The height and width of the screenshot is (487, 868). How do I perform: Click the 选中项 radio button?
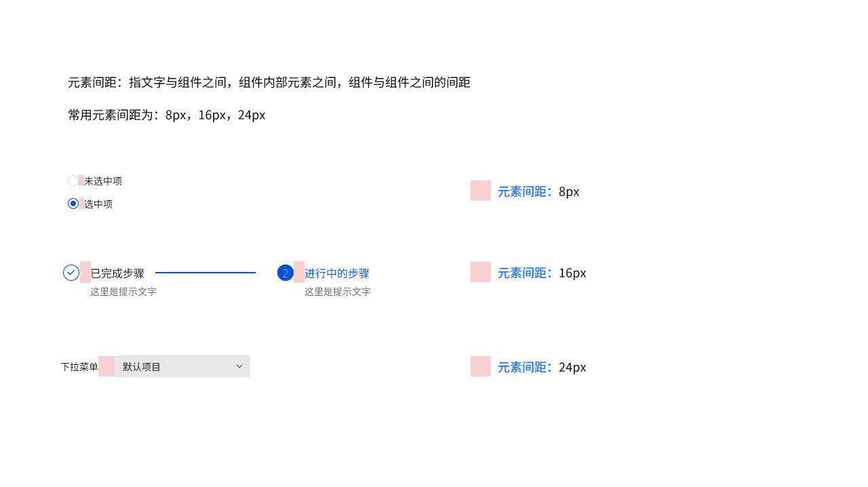[x=73, y=203]
